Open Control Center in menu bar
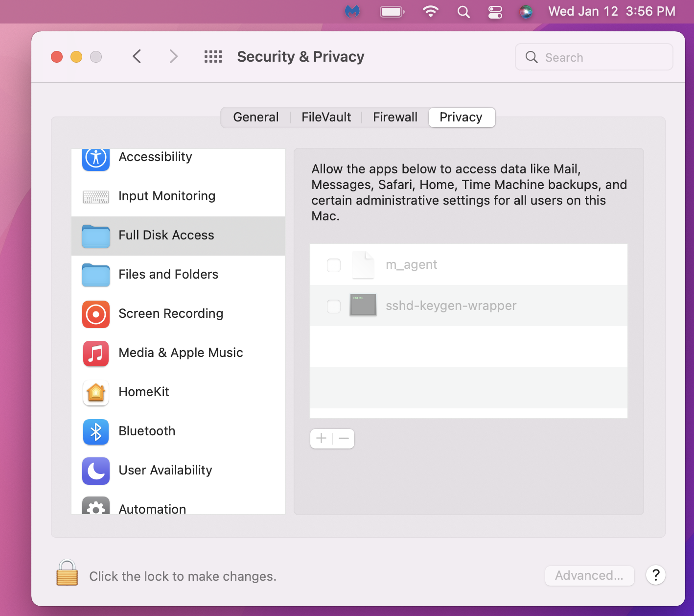Screen dimensions: 694x616 (x=495, y=12)
